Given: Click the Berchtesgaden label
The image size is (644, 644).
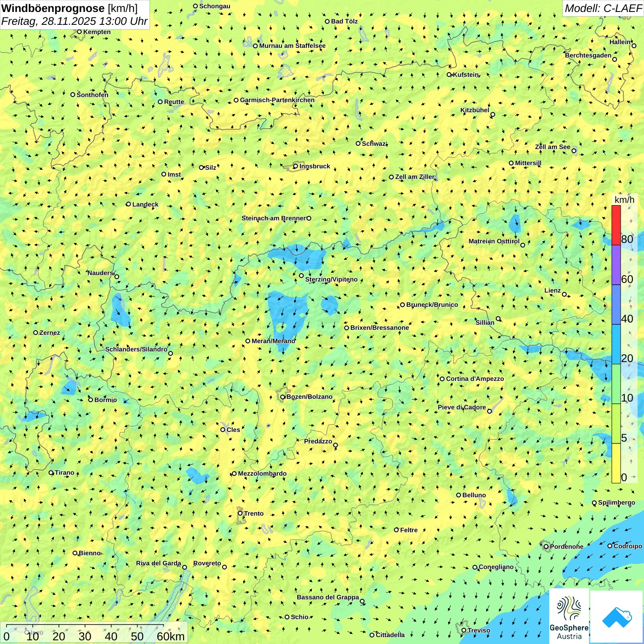Looking at the screenshot, I should pos(588,55).
